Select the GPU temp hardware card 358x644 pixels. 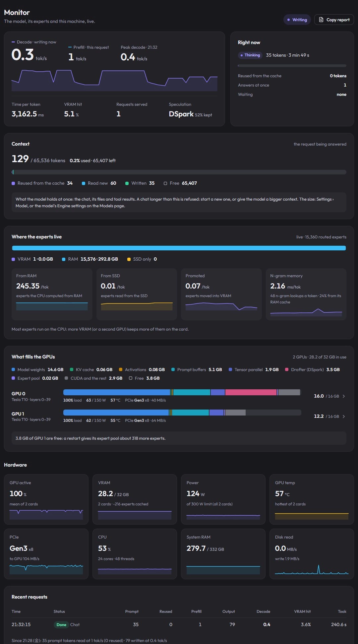[x=312, y=499]
